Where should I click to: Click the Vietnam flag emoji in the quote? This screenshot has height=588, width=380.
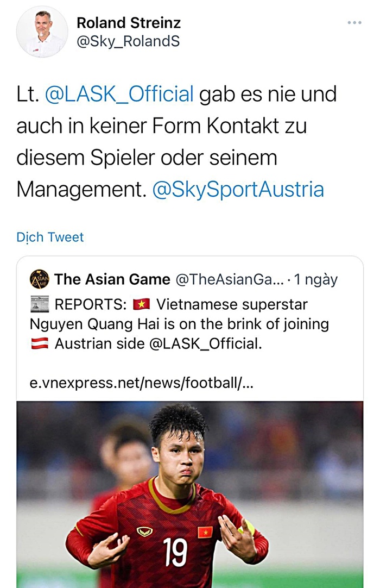(141, 304)
